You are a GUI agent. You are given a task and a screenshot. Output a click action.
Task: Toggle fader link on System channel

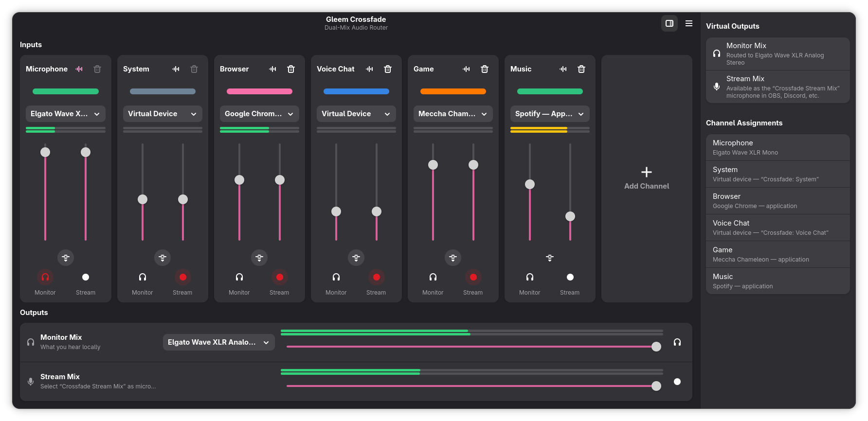pyautogui.click(x=163, y=258)
